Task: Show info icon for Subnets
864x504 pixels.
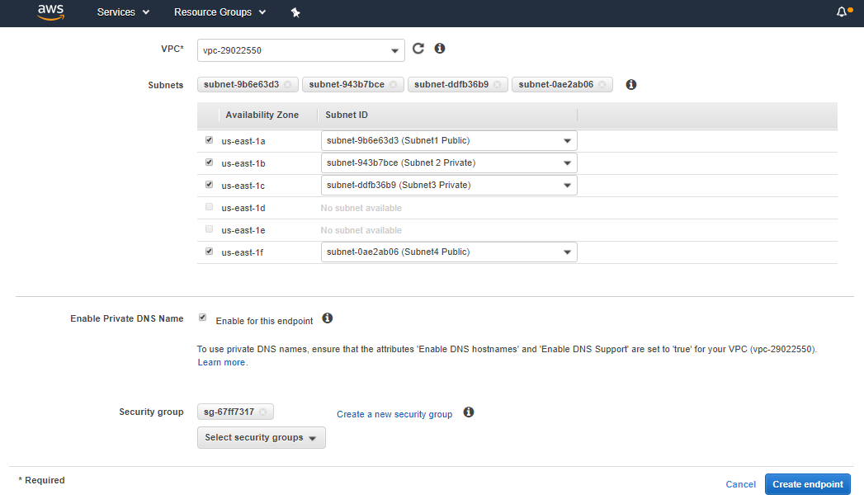Action: (x=631, y=84)
